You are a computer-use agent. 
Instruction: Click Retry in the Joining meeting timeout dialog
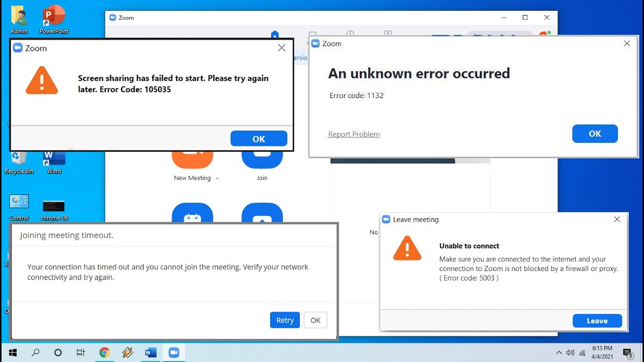click(x=285, y=320)
